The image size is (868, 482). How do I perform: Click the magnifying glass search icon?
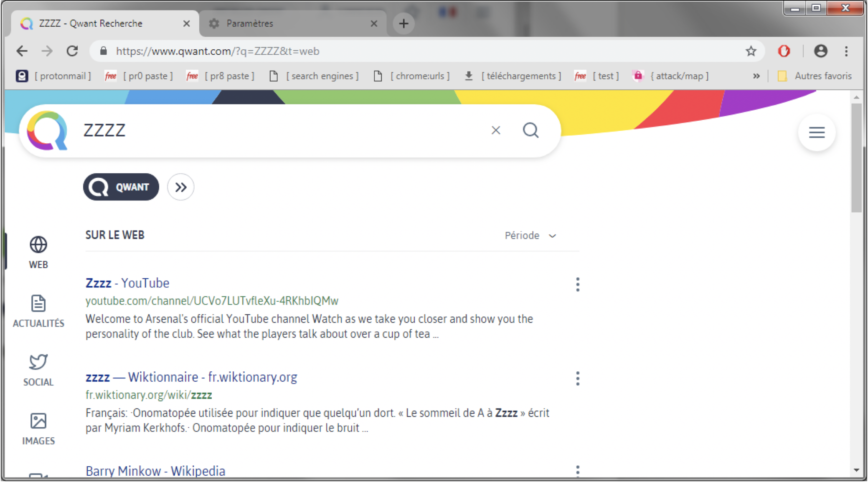pos(531,130)
